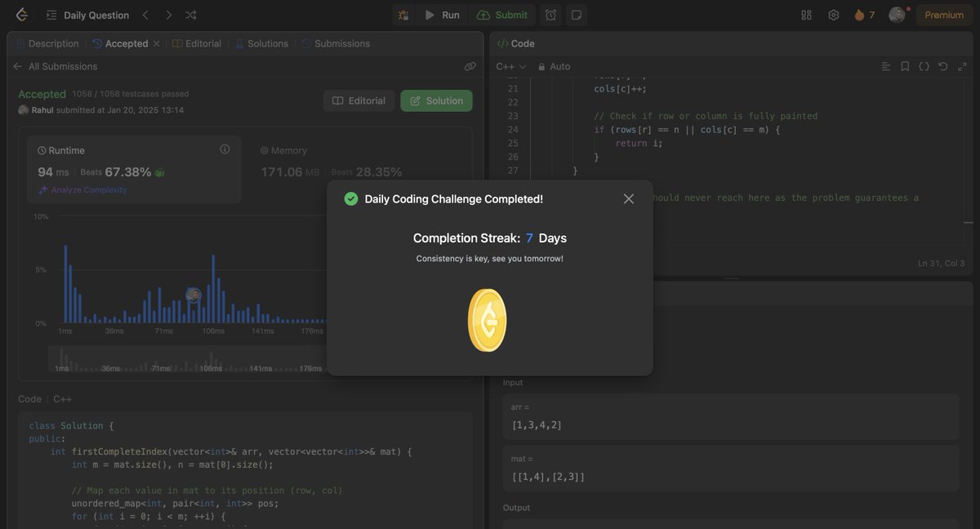Image resolution: width=980 pixels, height=529 pixels.
Task: Go back to All Submissions
Action: tap(55, 66)
